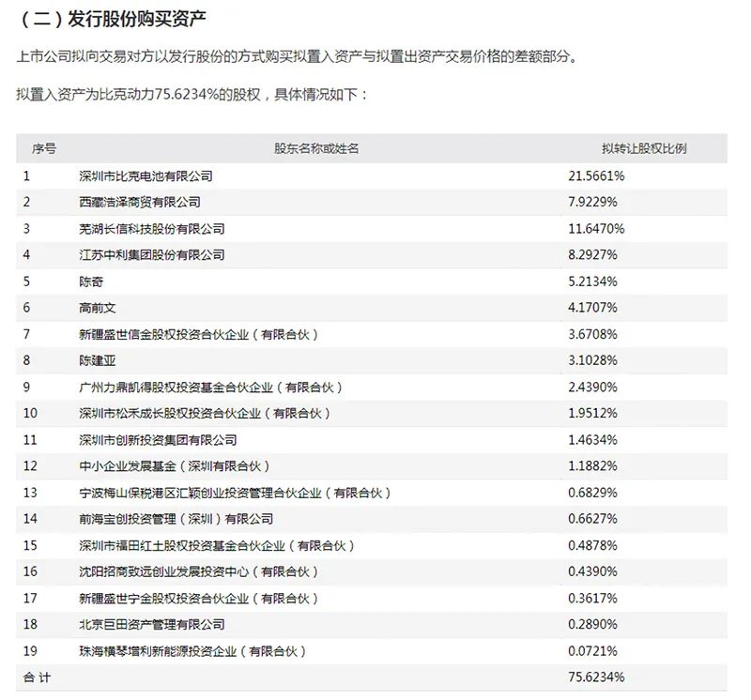751x700 pixels.
Task: Click the '序号' column header
Action: click(44, 148)
